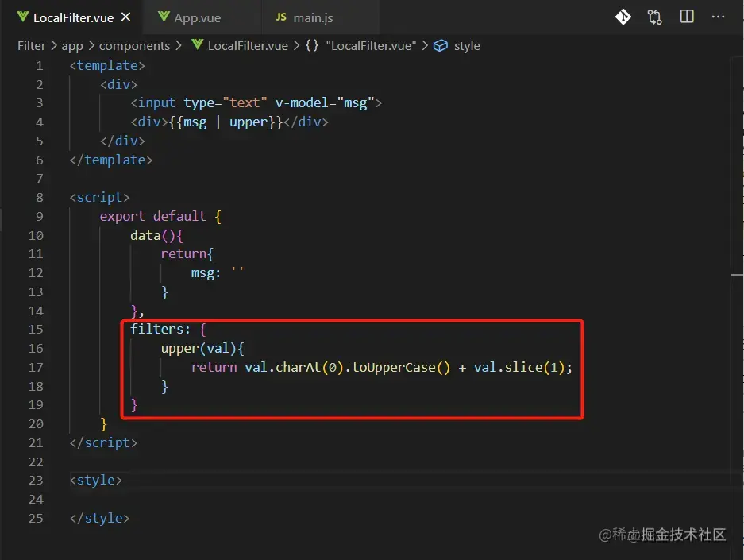Image resolution: width=744 pixels, height=560 pixels.
Task: Click the Vue icon on App.vue tab
Action: [x=164, y=17]
